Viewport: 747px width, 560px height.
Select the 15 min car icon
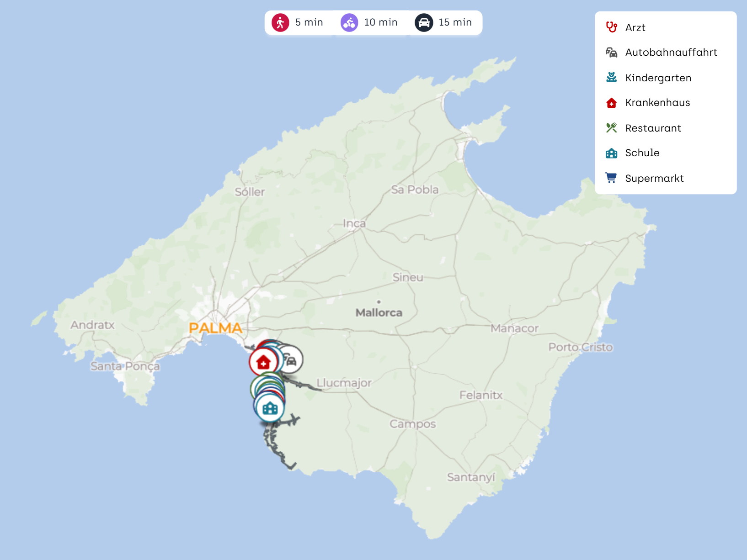pos(424,22)
